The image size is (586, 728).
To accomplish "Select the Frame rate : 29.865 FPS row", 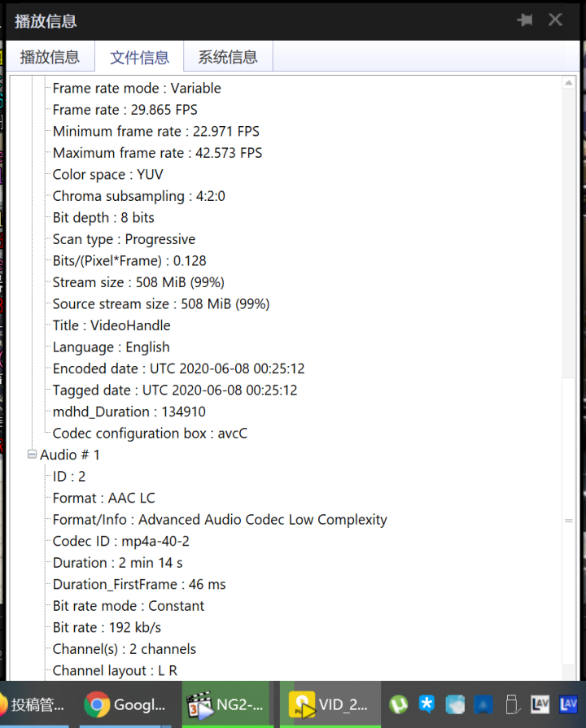I will (x=125, y=110).
